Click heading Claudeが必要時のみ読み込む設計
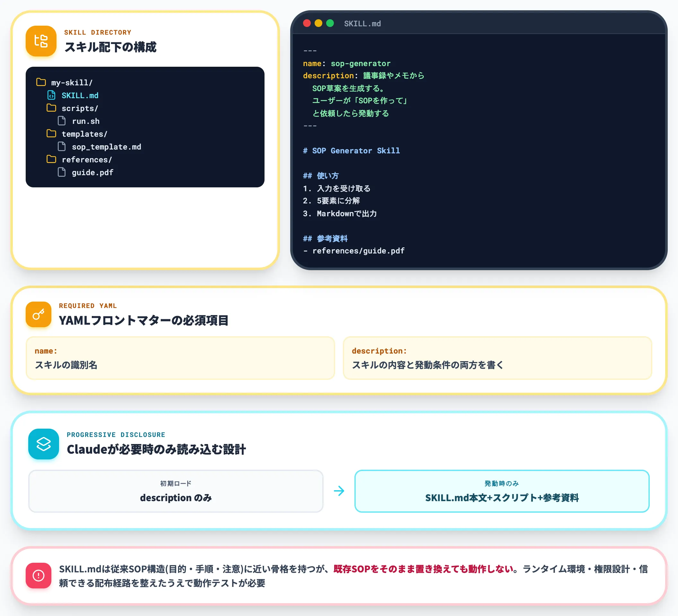This screenshot has height=616, width=678. coord(156,449)
